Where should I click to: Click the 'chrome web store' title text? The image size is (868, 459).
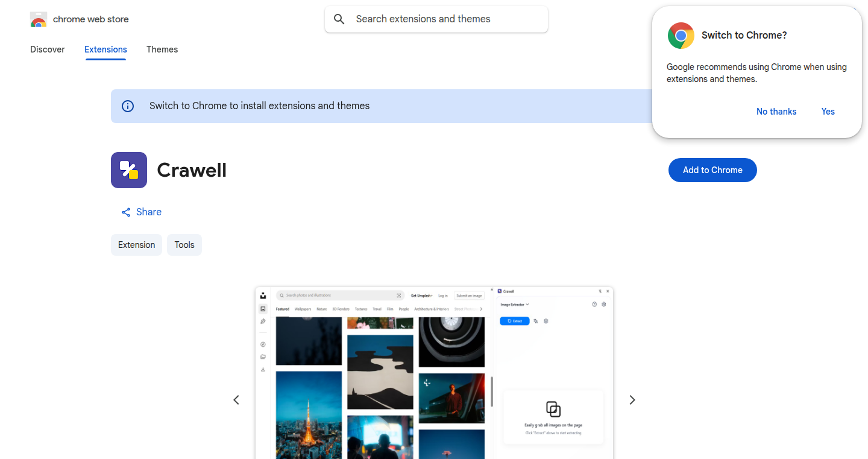(91, 19)
